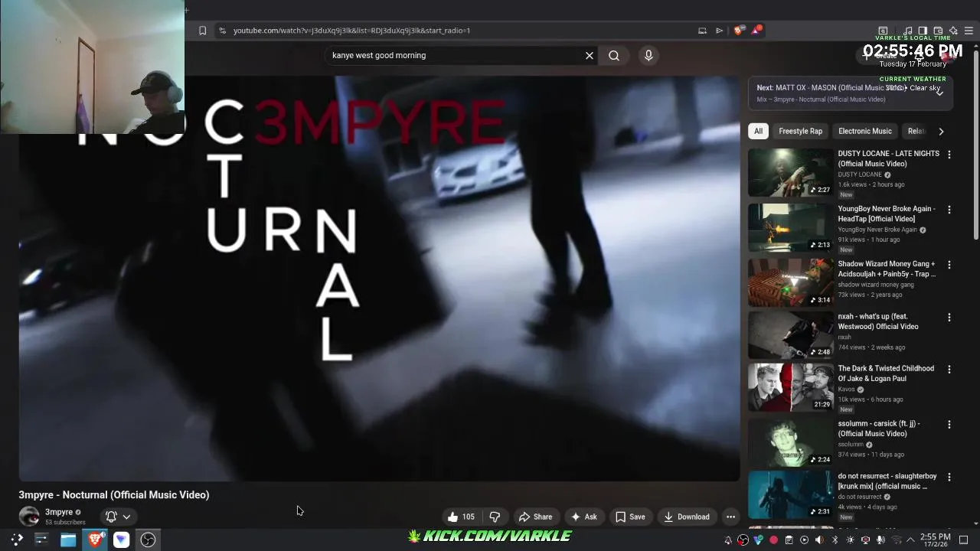
Task: Open OBS Studio from the taskbar
Action: [149, 540]
